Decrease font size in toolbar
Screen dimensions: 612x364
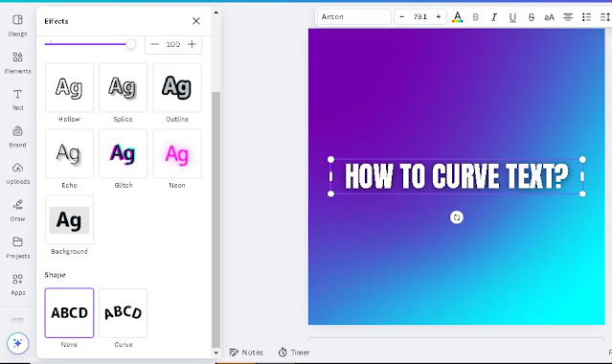(x=401, y=17)
